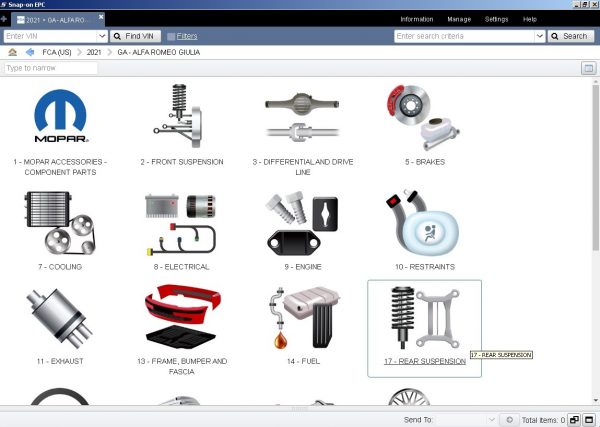Open the Front Suspension category icon
This screenshot has height=427, width=600.
(x=179, y=116)
